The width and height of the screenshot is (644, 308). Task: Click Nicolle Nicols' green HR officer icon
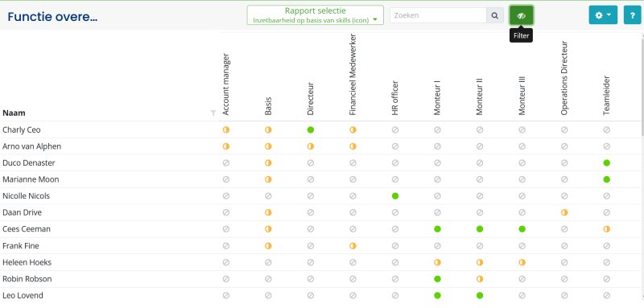[395, 196]
